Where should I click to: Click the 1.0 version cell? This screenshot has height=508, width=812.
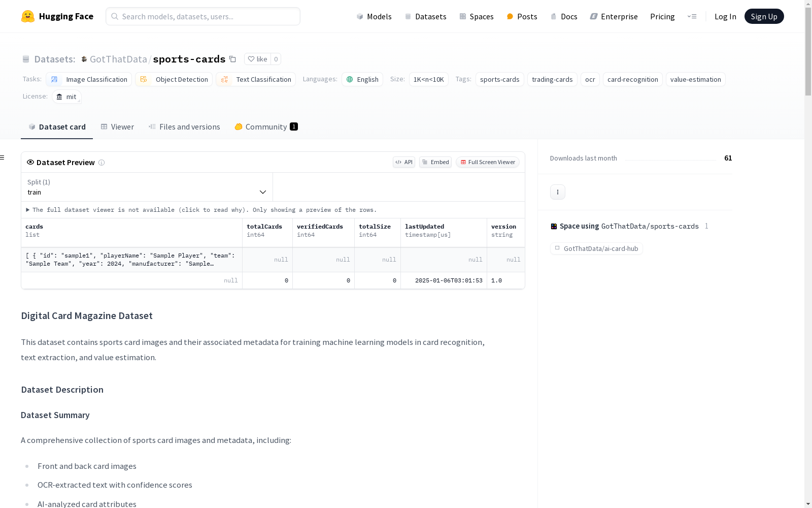(x=505, y=280)
